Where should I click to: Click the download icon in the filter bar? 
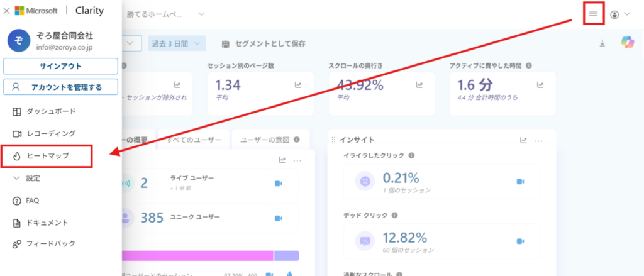pyautogui.click(x=602, y=43)
